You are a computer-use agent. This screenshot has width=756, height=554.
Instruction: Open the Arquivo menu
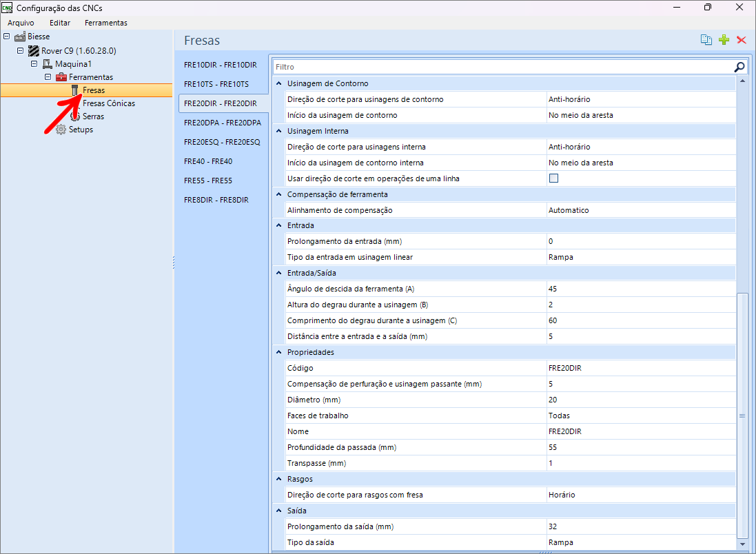pos(21,23)
